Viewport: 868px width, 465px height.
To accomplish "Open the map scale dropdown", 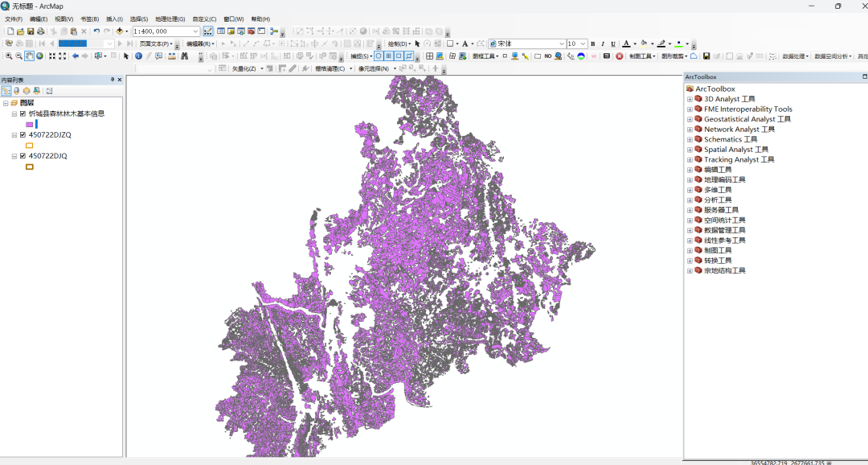I will [195, 31].
